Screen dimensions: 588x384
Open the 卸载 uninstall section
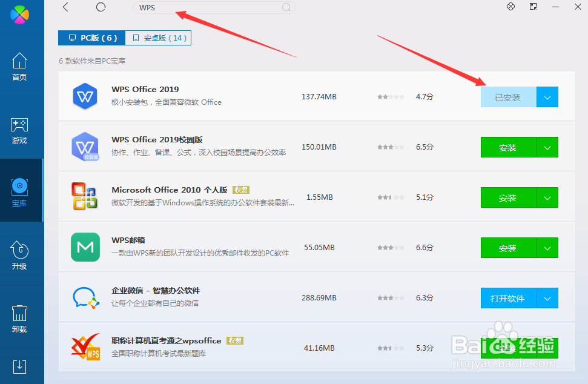19,319
